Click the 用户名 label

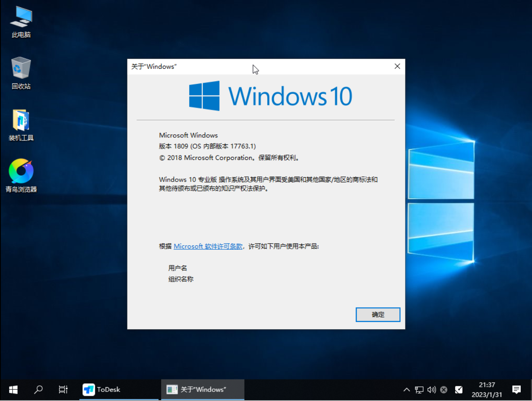[x=178, y=268]
